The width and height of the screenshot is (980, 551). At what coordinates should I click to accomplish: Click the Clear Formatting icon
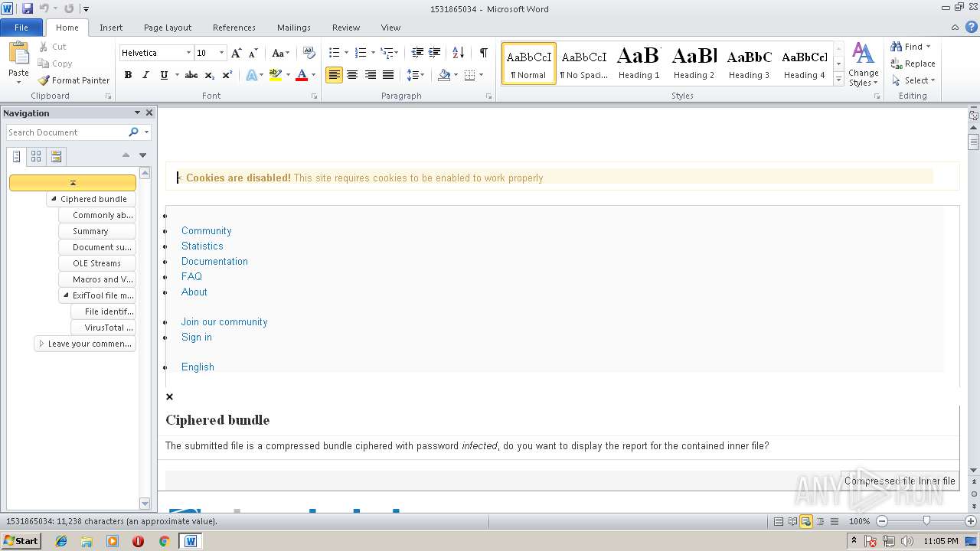pyautogui.click(x=309, y=53)
